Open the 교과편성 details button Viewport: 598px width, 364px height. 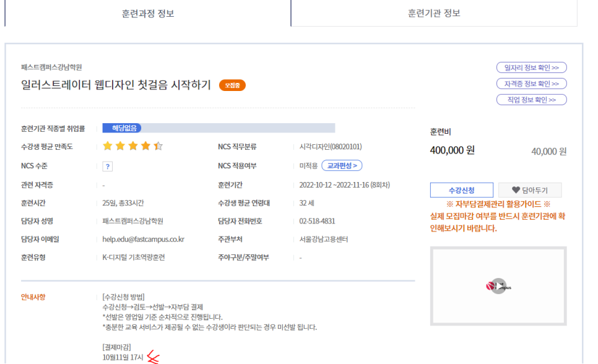[x=342, y=165]
